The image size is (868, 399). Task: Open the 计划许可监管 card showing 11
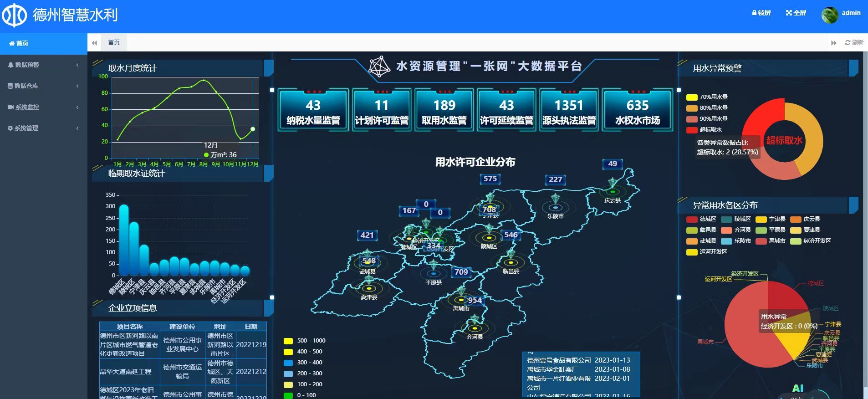[x=382, y=110]
